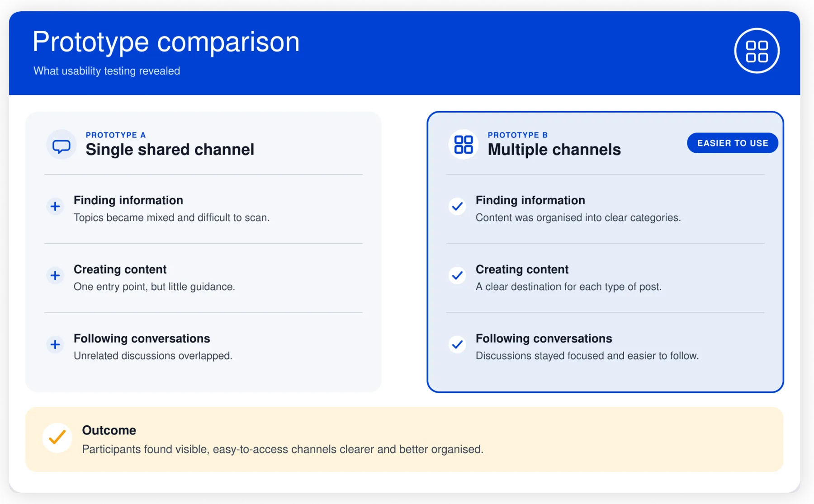Click the 'Following conversations' heading under Prototype A
This screenshot has height=504, width=814.
[142, 339]
